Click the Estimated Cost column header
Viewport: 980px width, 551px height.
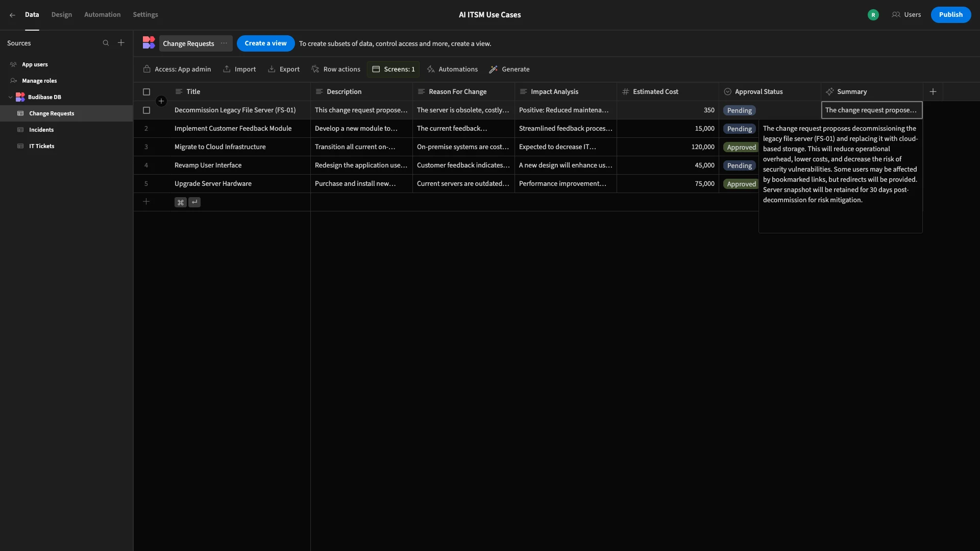[x=668, y=92]
